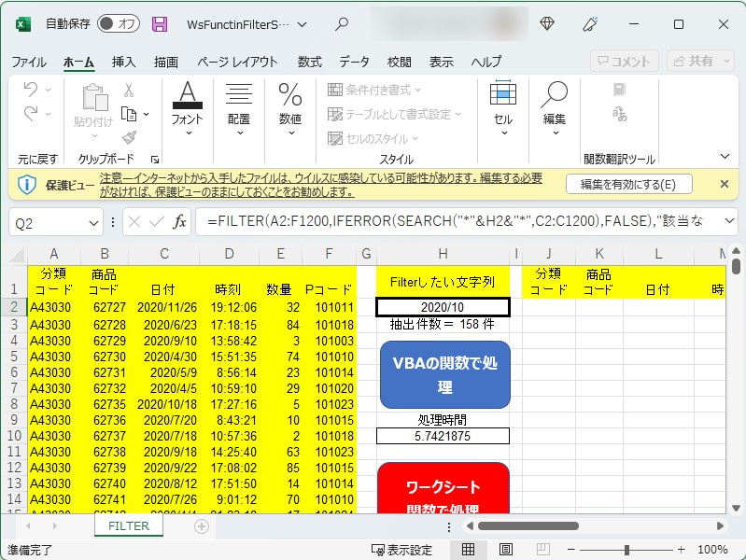Open the 描画 tab
This screenshot has width=746, height=560.
coord(166,62)
